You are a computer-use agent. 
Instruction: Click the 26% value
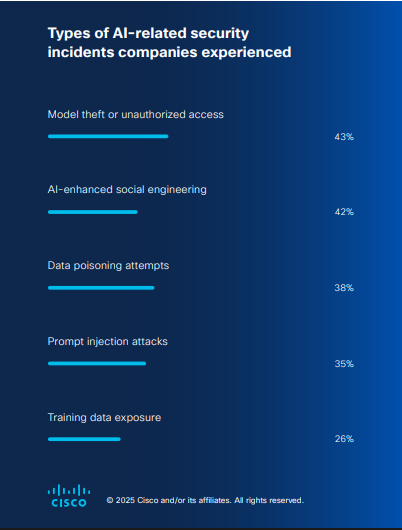click(344, 439)
